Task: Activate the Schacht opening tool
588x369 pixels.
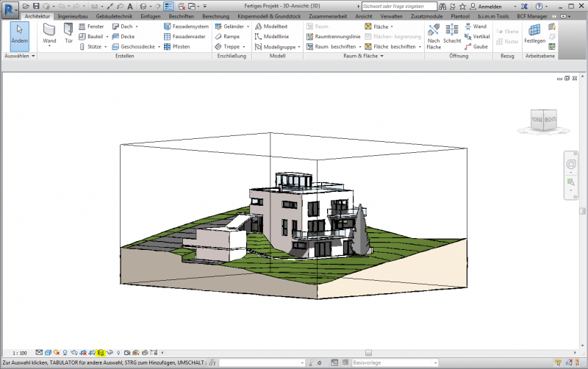Action: click(451, 34)
